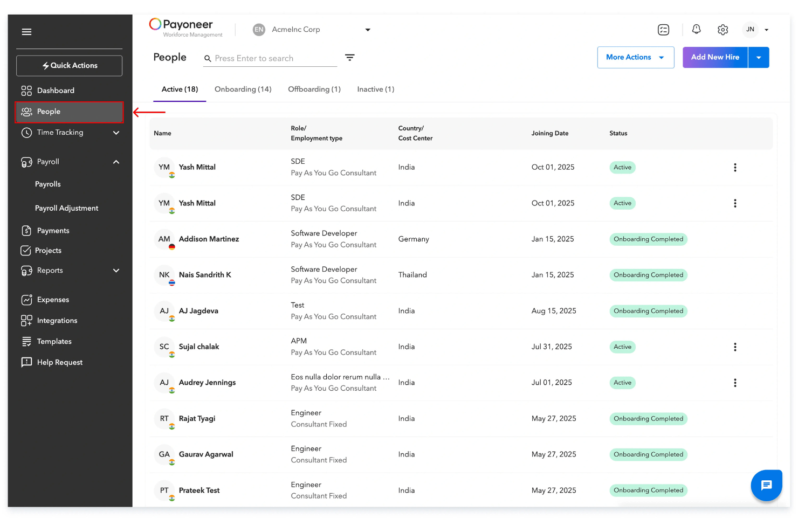Click the AM avatar for Addison Martinez

coord(164,239)
